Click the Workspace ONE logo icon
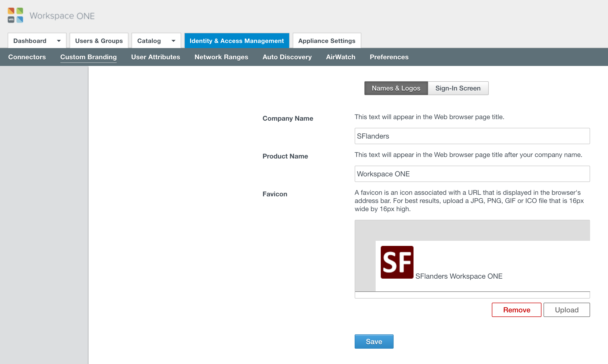The image size is (608, 364). click(x=15, y=15)
